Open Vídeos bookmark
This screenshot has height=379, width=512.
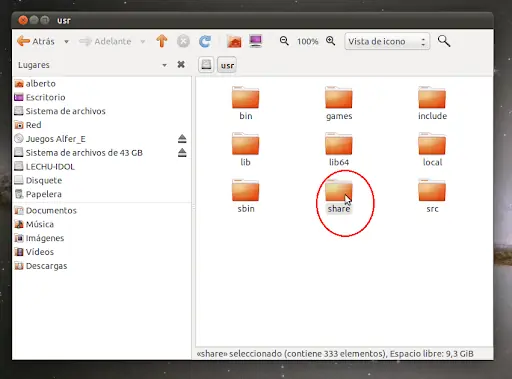coord(34,252)
